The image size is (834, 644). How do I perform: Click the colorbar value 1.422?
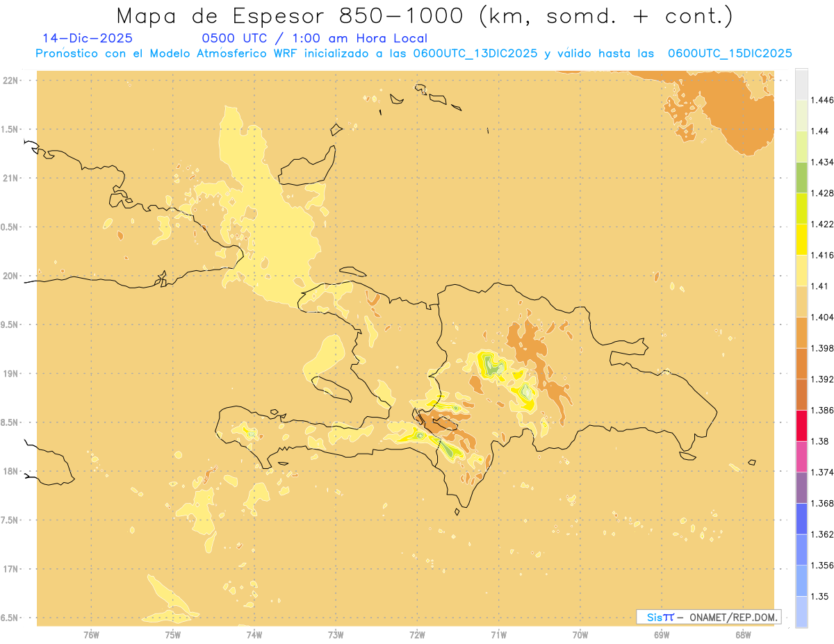[x=821, y=224]
